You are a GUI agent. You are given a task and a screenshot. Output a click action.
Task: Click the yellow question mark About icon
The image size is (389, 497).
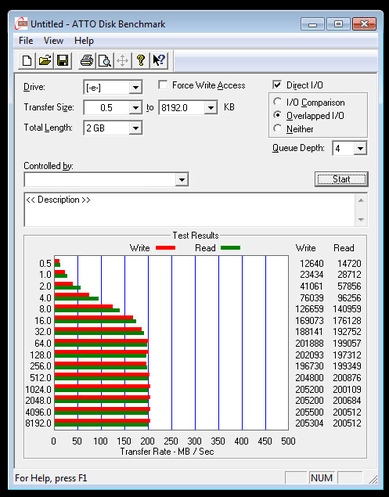(x=141, y=61)
